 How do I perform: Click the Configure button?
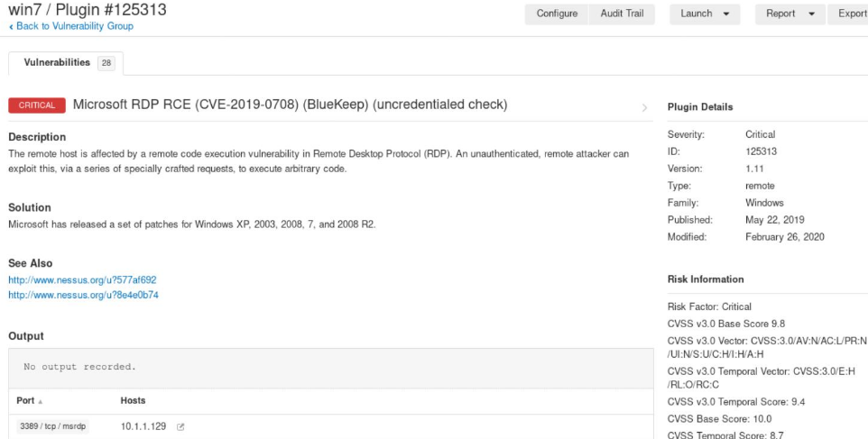pos(557,14)
